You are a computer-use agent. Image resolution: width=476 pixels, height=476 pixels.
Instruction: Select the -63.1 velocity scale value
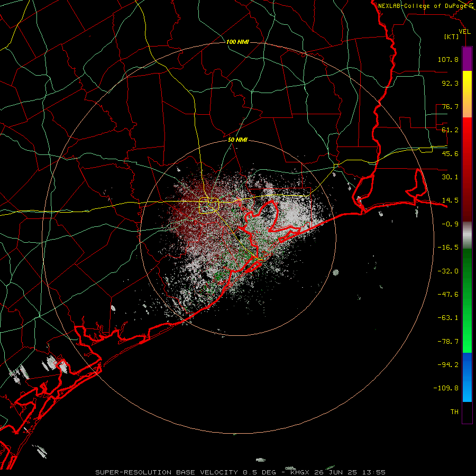[448, 318]
